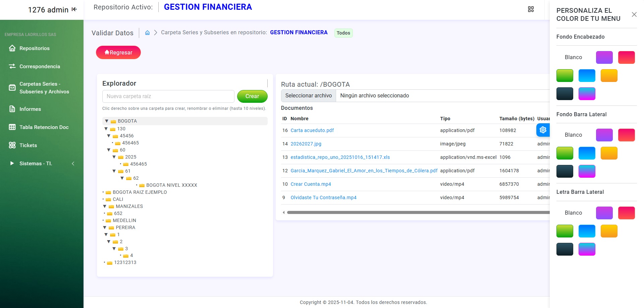Screen dimensions: 644x308
Task: Click the green Crear button
Action: pos(252,96)
